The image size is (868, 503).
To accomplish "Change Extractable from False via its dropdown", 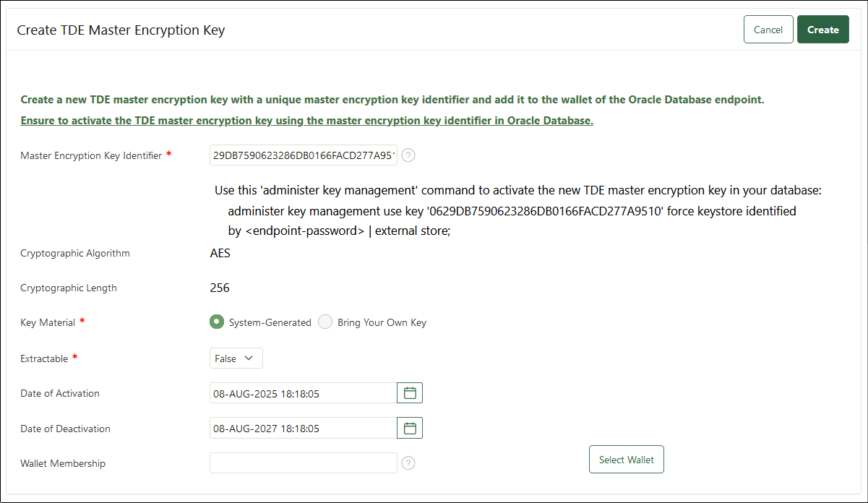I will coord(236,358).
